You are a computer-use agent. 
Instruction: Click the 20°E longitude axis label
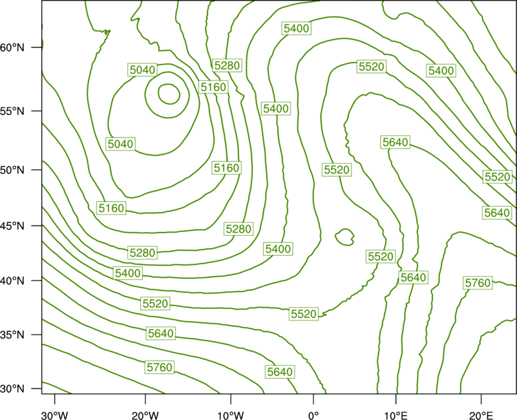[481, 415]
